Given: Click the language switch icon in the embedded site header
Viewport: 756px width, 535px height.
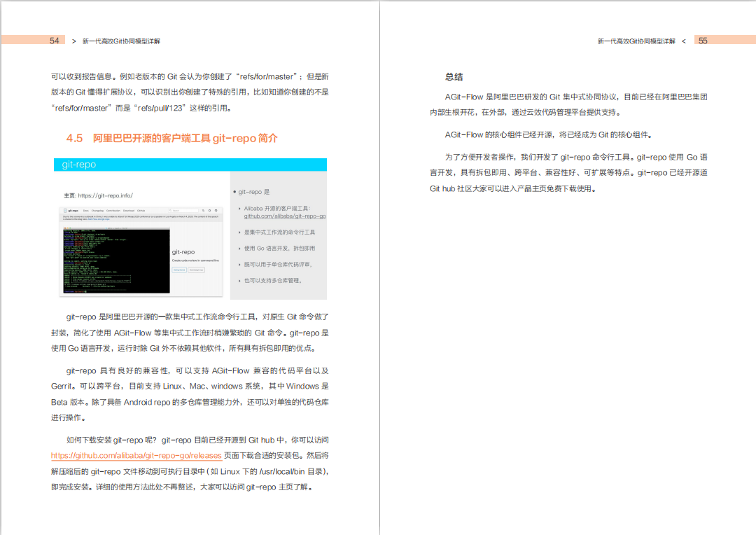Looking at the screenshot, I should (203, 210).
